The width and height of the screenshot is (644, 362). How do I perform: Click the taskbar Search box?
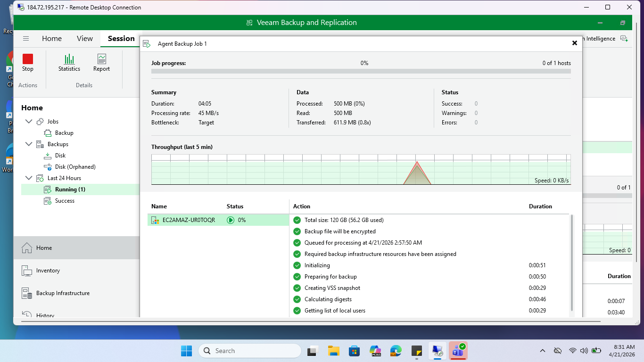[250, 351]
